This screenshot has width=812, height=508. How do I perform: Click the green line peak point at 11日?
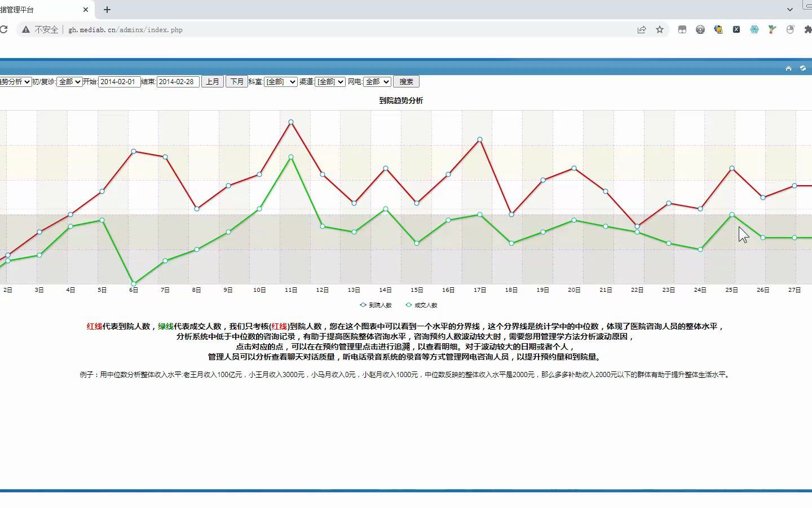tap(291, 157)
